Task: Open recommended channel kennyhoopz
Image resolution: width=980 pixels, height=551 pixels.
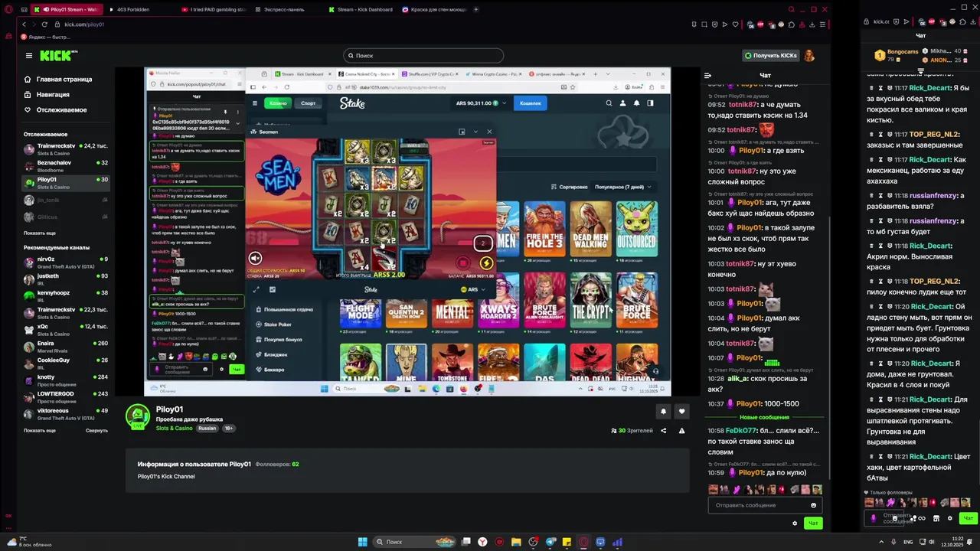Action: 66,295
